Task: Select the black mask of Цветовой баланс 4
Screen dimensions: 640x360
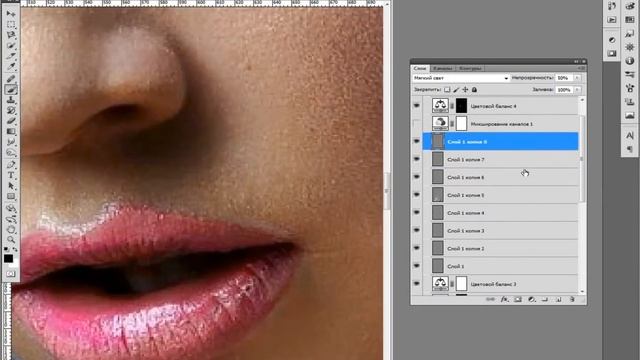Action: pyautogui.click(x=461, y=106)
